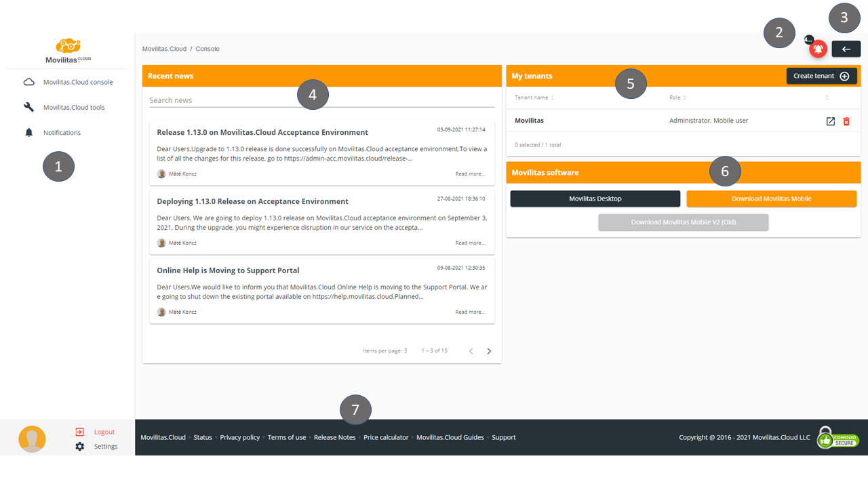Read more on Online Help news

point(470,312)
